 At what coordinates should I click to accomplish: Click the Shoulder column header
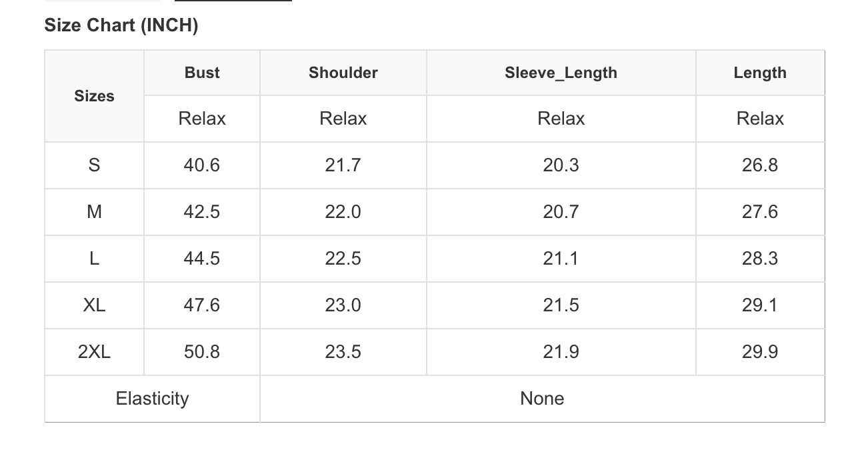343,73
